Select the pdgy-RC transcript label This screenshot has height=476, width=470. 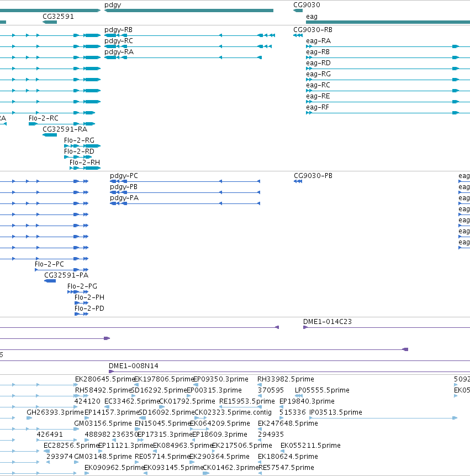[x=119, y=41]
